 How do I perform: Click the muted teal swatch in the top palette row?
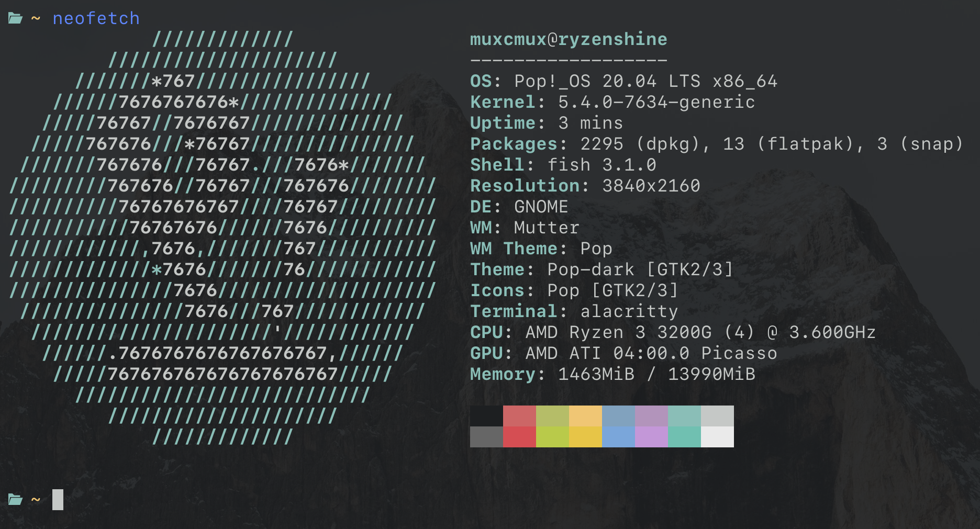pyautogui.click(x=684, y=416)
